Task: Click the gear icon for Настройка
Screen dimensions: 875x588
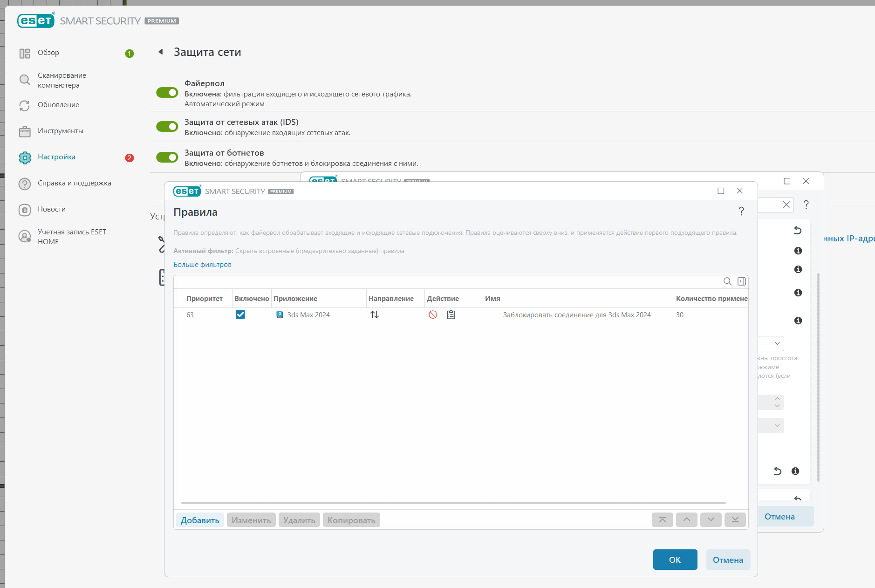Action: (25, 158)
